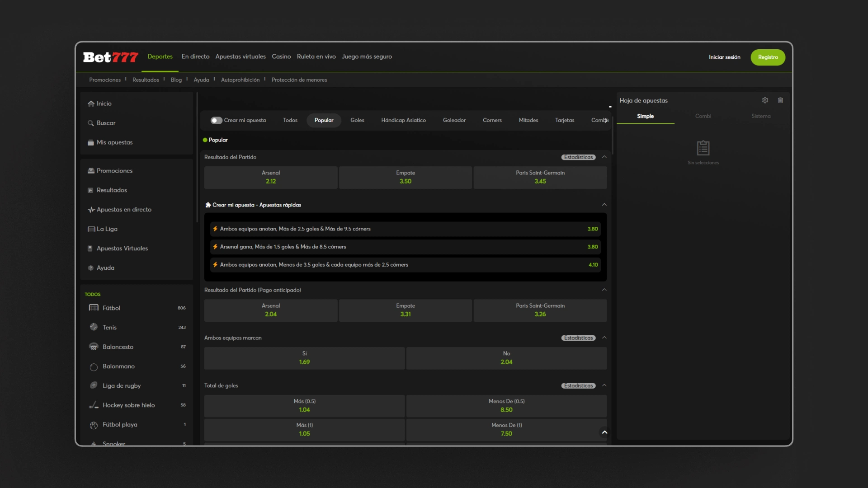The image size is (868, 488).
Task: Add quick bet priced 4.10
Action: (406, 265)
